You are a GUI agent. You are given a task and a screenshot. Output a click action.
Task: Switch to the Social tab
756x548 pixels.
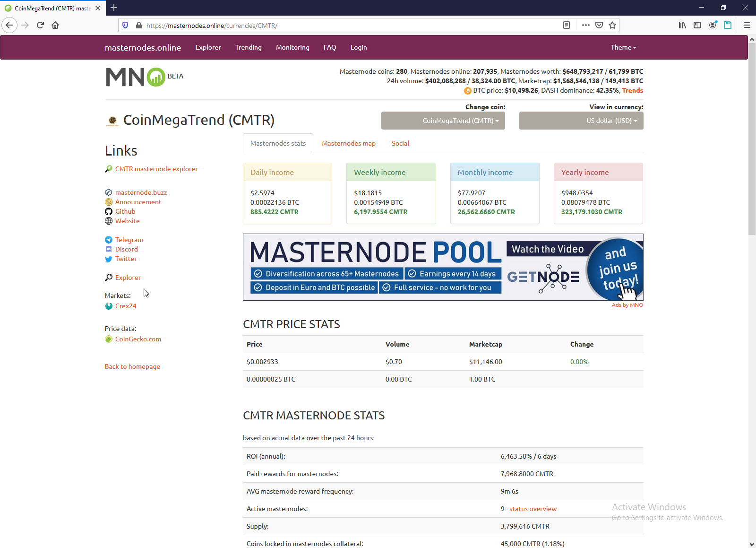click(x=400, y=143)
